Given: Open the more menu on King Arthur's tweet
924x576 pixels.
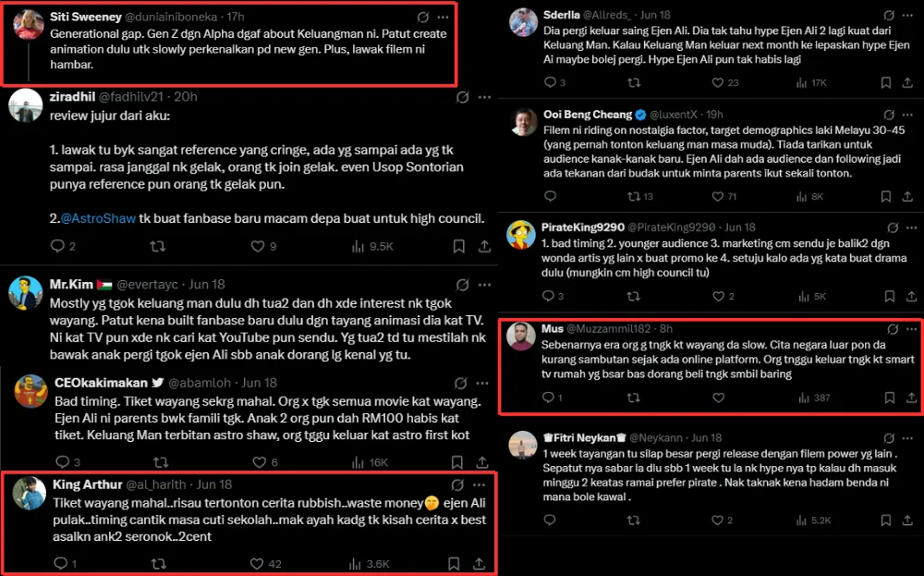Looking at the screenshot, I should 479,484.
